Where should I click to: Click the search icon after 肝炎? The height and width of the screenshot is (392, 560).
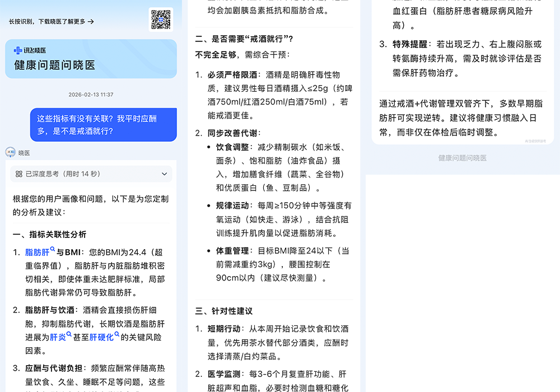pyautogui.click(x=69, y=334)
